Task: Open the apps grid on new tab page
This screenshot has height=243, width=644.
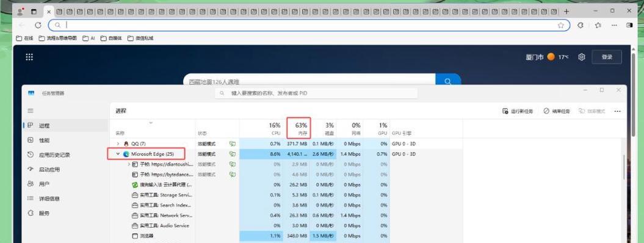Action: click(x=29, y=57)
